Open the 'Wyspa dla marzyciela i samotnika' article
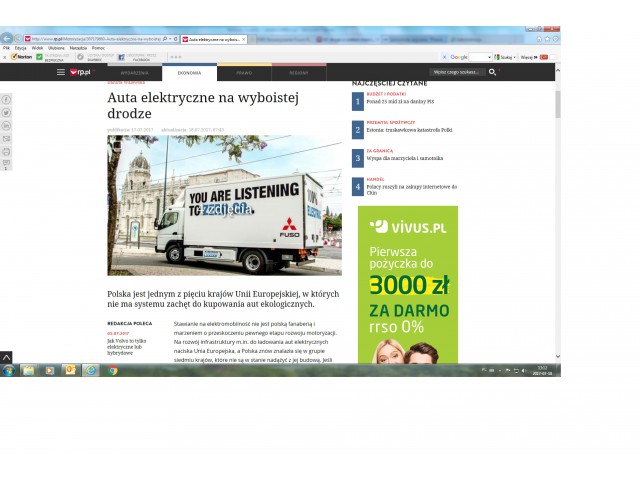Image resolution: width=640 pixels, height=480 pixels. tap(404, 158)
